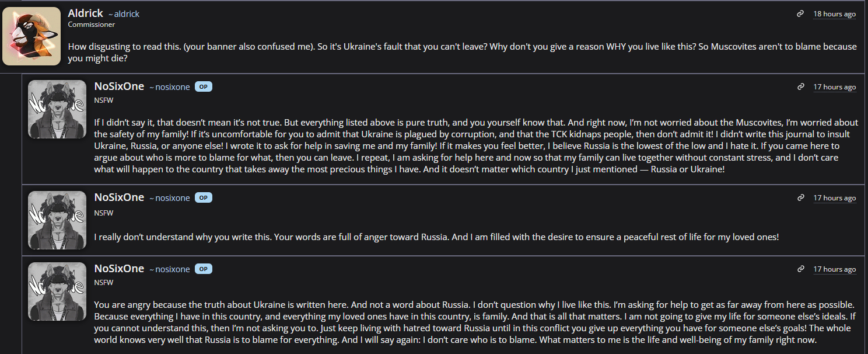Click second reply's "17 hours ago" timestamp

pyautogui.click(x=834, y=198)
